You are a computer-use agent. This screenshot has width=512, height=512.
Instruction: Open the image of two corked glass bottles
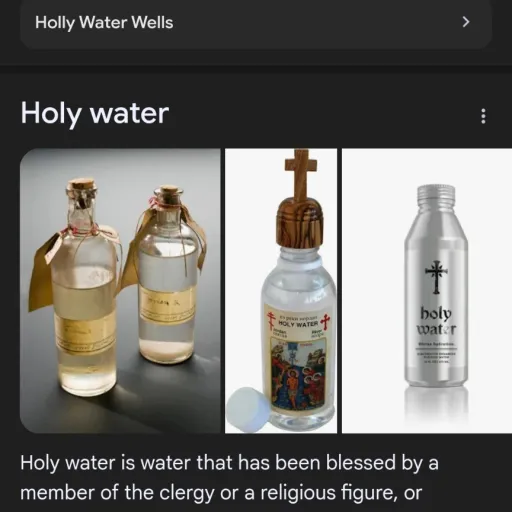click(x=120, y=291)
